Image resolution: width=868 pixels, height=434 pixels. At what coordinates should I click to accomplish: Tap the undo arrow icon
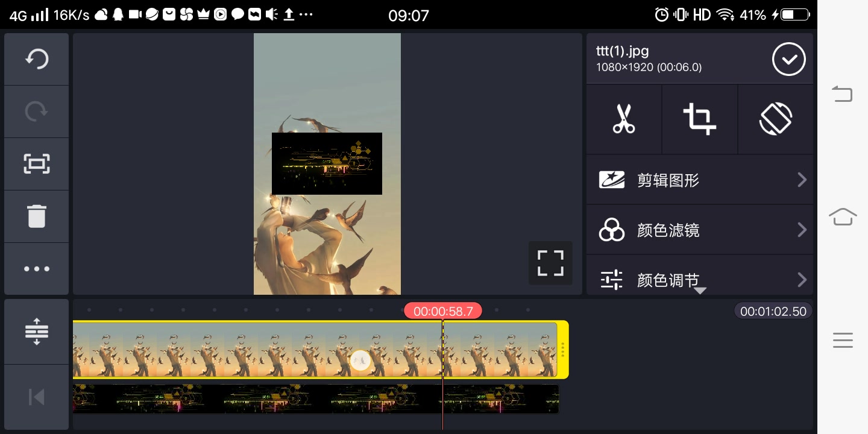(x=37, y=59)
